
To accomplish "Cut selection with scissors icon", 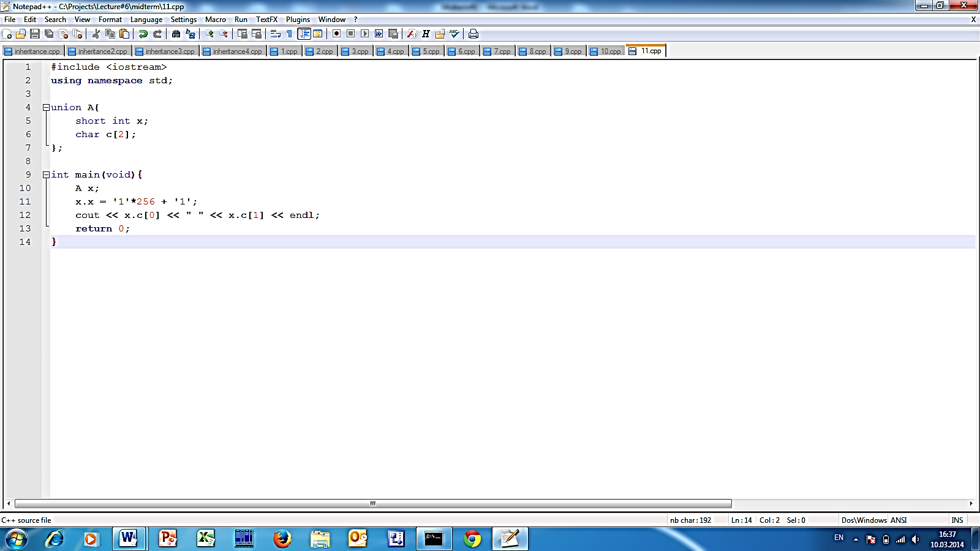I will [96, 34].
